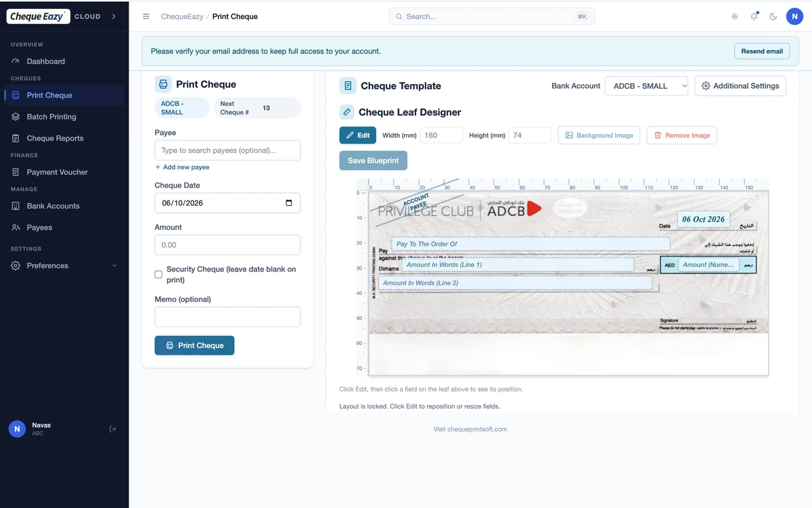Viewport: 812px width, 508px height.
Task: Click the Save Blueprint button
Action: click(x=374, y=161)
